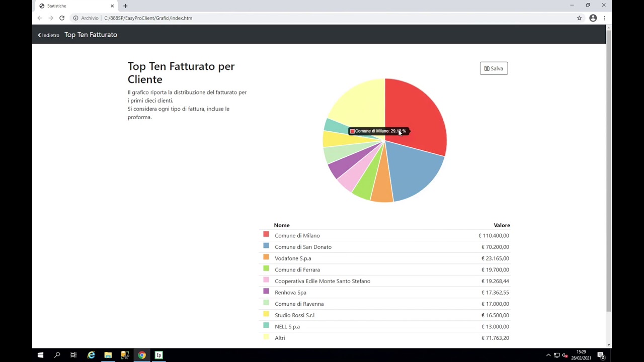This screenshot has height=362, width=644.
Task: Switch to Chrome taskbar icon
Action: [142, 355]
